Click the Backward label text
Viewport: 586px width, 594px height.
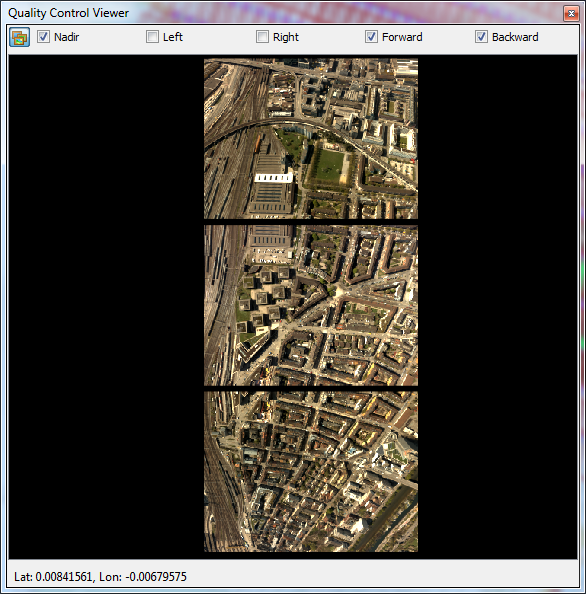[x=515, y=37]
